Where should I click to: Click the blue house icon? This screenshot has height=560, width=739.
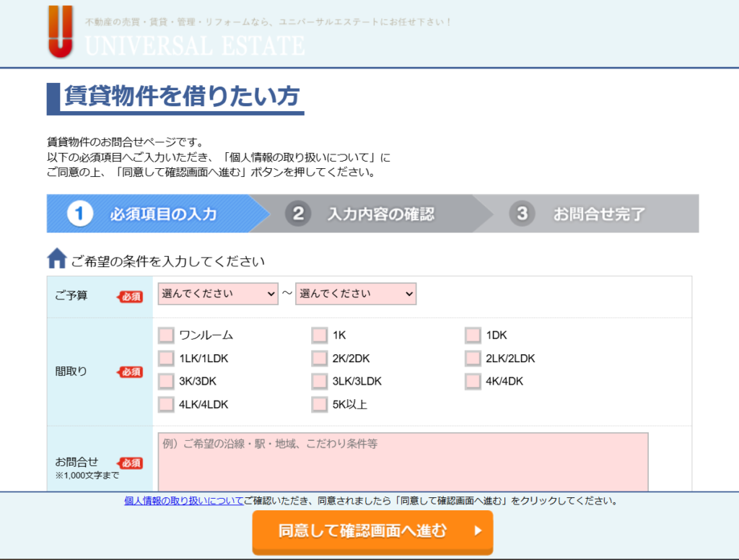click(57, 258)
